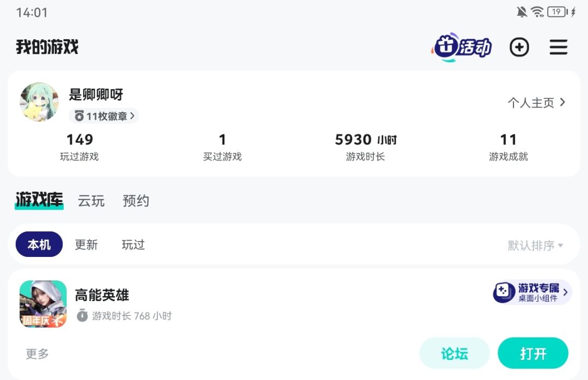
Task: Open the 高能英雄 game icon
Action: tap(43, 304)
